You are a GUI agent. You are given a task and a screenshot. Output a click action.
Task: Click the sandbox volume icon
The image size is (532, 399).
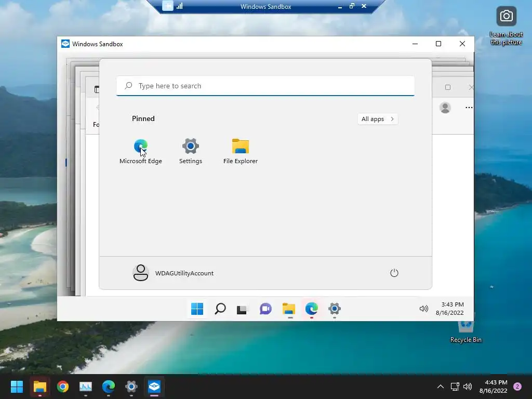tap(424, 309)
